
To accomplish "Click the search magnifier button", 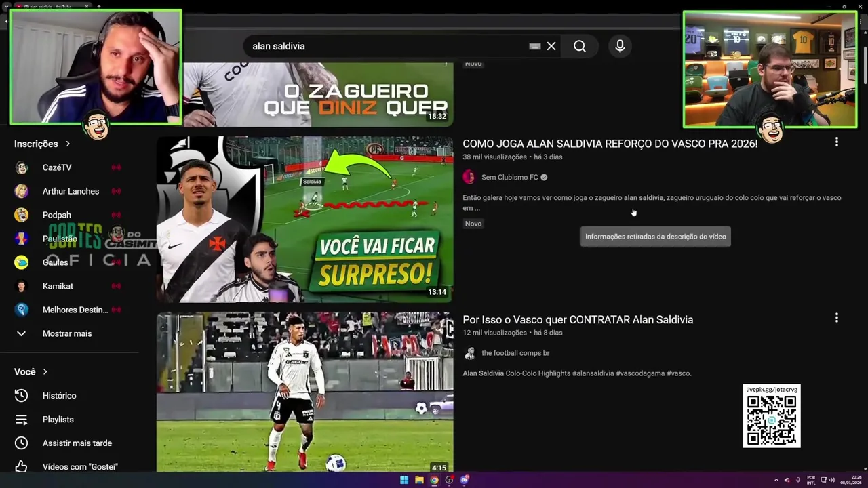I will [580, 46].
